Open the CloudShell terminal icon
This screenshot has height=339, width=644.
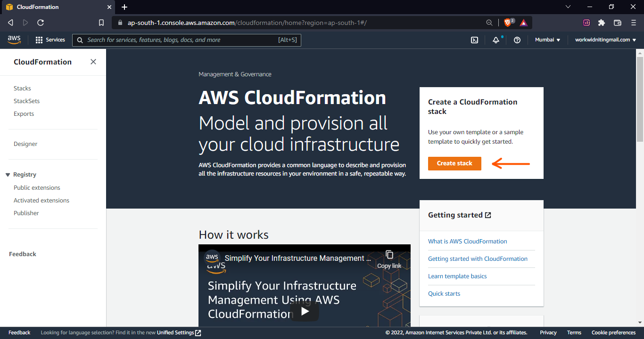pyautogui.click(x=475, y=40)
